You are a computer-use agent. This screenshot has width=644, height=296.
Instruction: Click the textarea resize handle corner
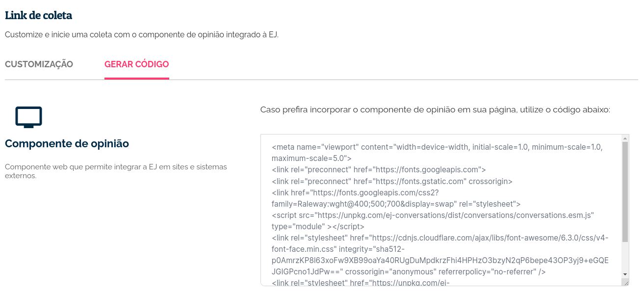coord(625,282)
